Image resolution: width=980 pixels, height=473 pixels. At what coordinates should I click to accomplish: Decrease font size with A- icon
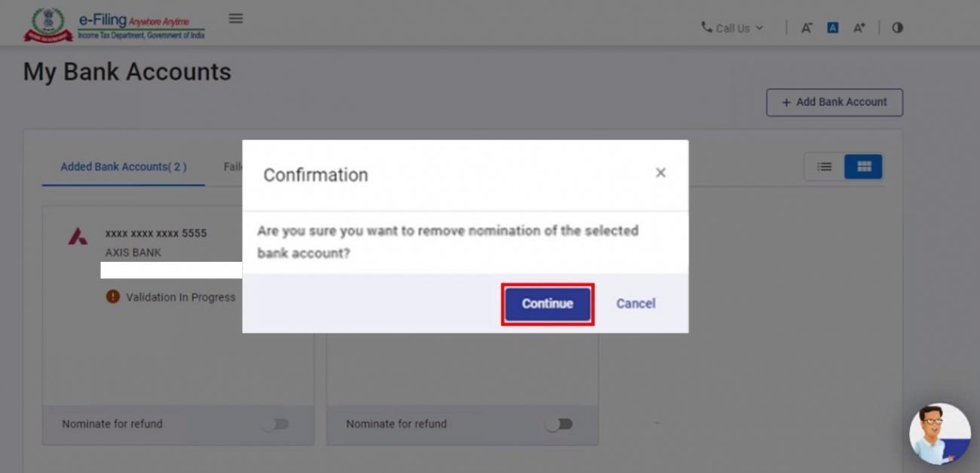[x=806, y=28]
